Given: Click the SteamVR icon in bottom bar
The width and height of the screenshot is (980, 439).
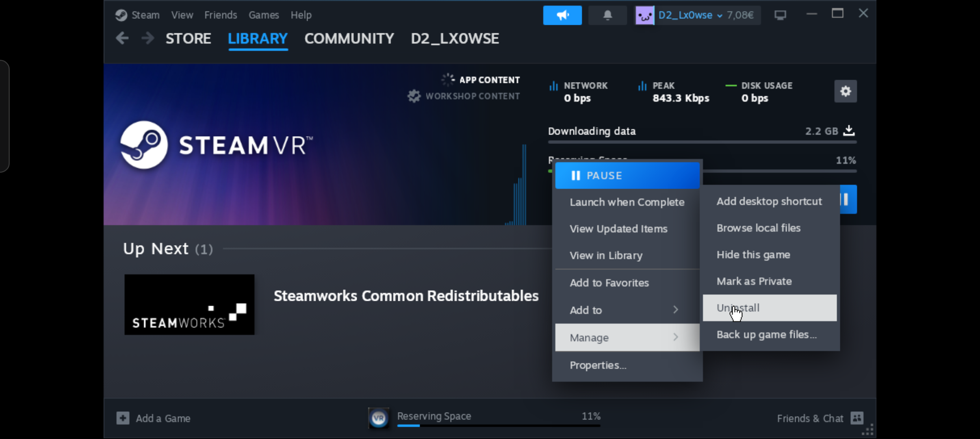Looking at the screenshot, I should point(379,418).
